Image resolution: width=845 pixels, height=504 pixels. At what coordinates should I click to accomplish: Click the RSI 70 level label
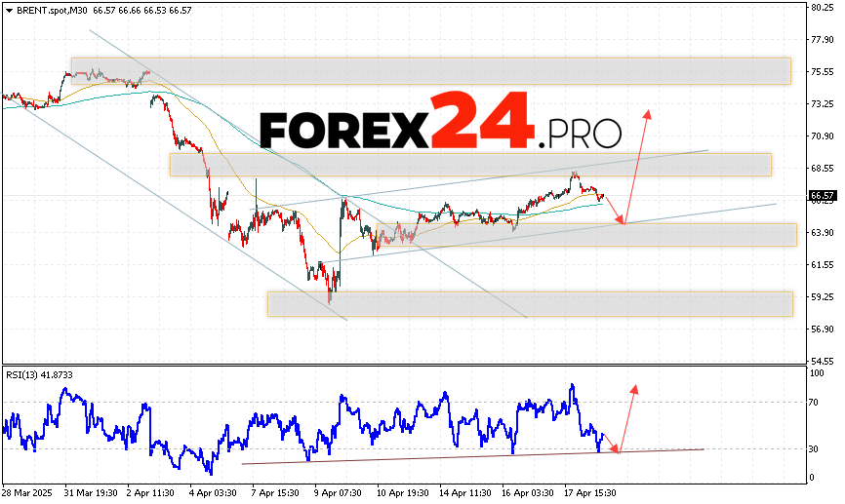[x=812, y=401]
